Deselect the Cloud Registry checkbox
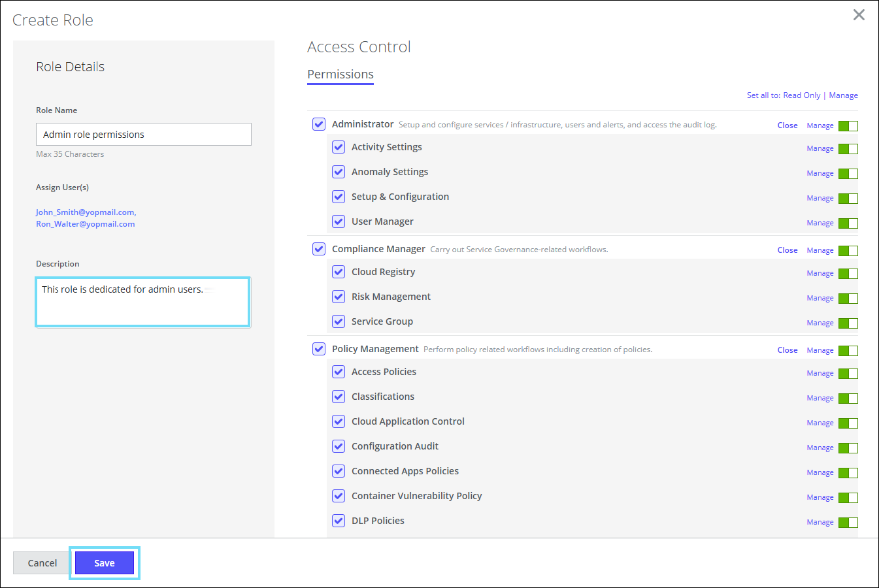The height and width of the screenshot is (588, 879). (x=339, y=272)
